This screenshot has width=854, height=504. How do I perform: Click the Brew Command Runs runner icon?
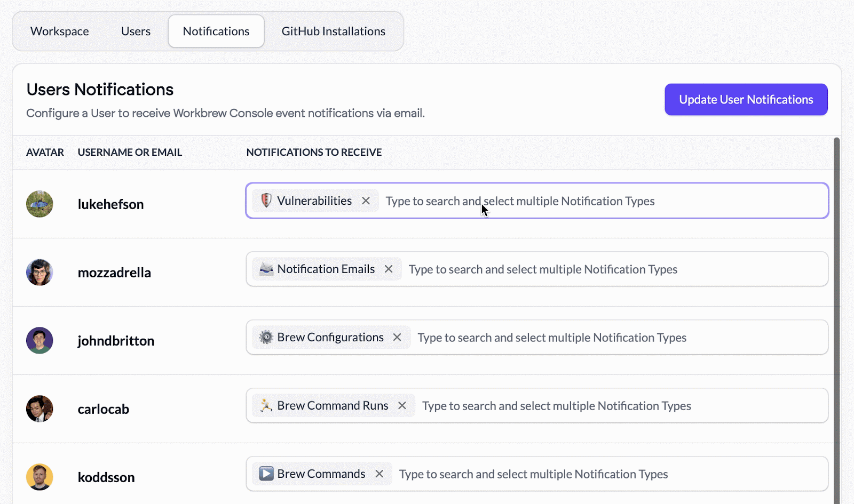pos(266,405)
